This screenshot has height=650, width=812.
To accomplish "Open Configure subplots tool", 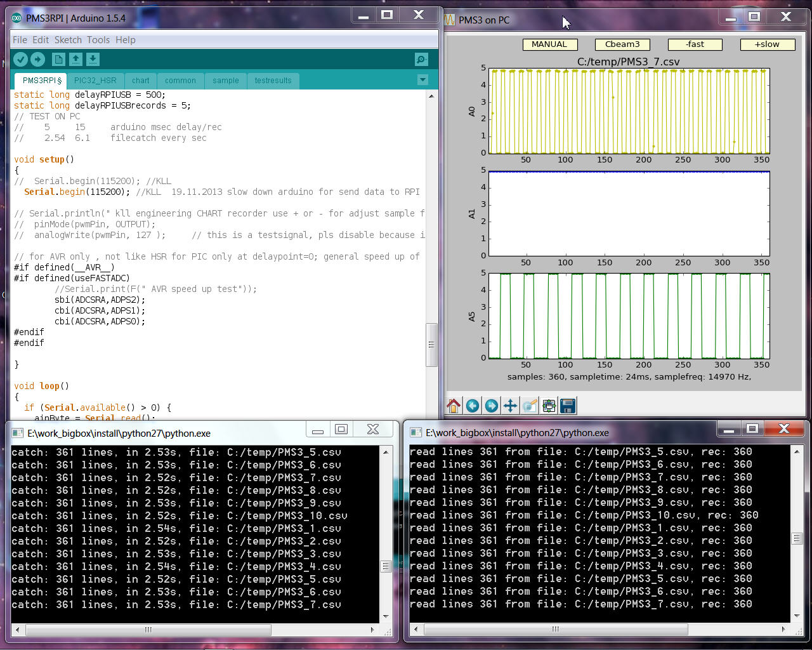I will [x=549, y=406].
